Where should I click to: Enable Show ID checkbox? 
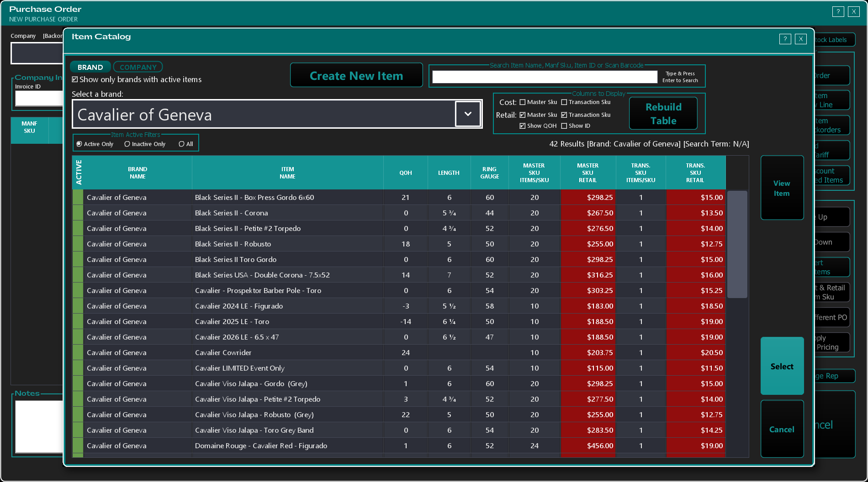tap(564, 126)
